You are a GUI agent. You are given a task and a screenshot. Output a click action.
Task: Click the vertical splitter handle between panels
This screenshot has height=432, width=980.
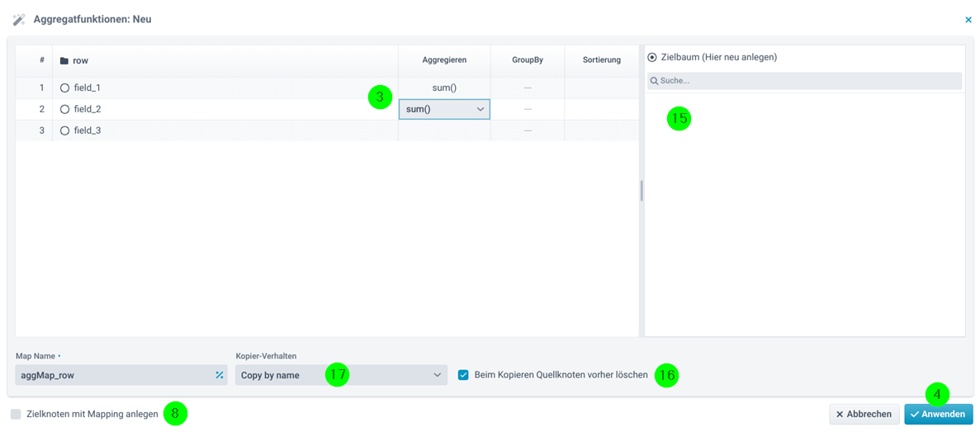pyautogui.click(x=641, y=191)
